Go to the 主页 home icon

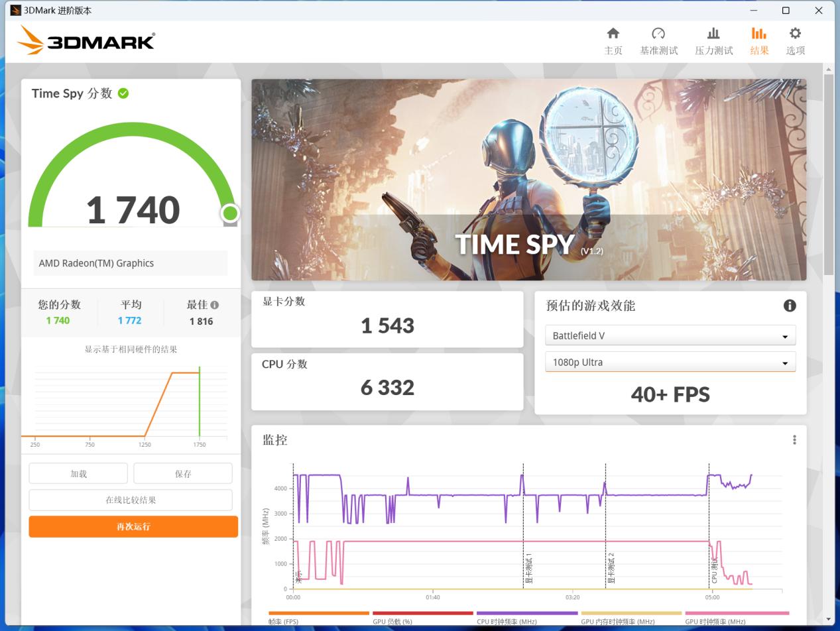613,33
